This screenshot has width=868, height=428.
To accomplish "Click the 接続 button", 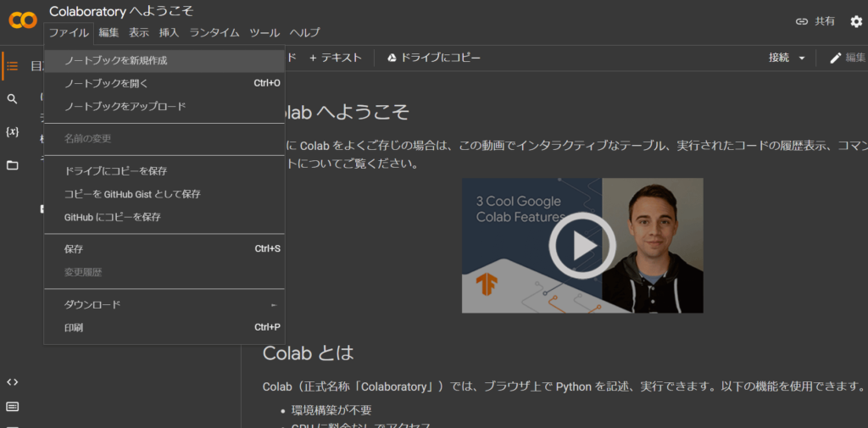I will [778, 58].
